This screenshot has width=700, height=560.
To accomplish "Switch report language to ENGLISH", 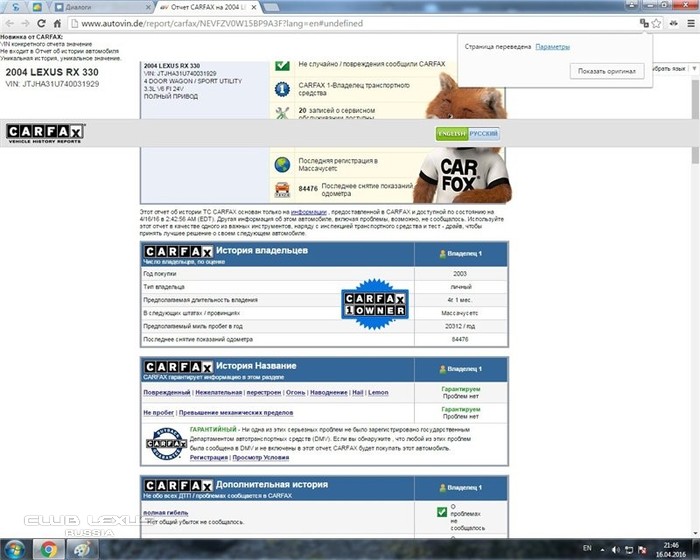I will pos(452,134).
